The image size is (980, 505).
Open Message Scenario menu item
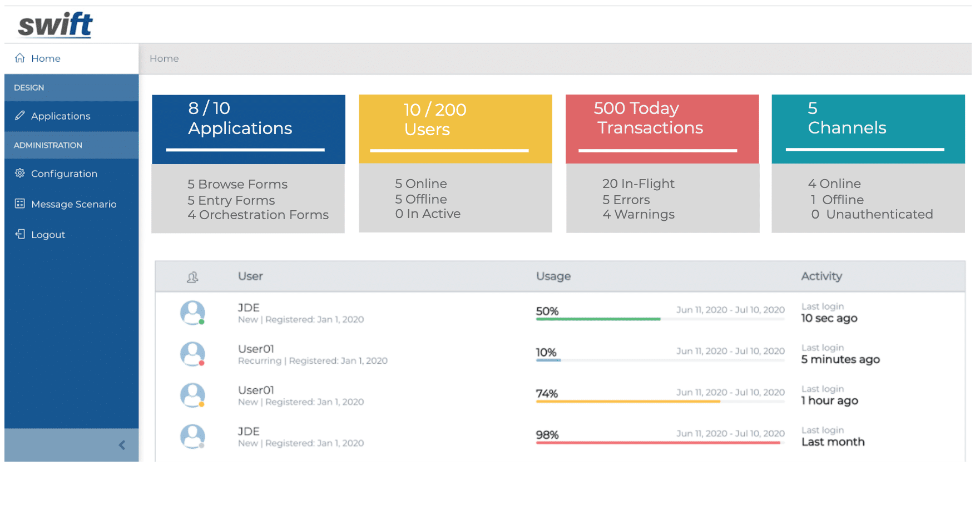[73, 204]
